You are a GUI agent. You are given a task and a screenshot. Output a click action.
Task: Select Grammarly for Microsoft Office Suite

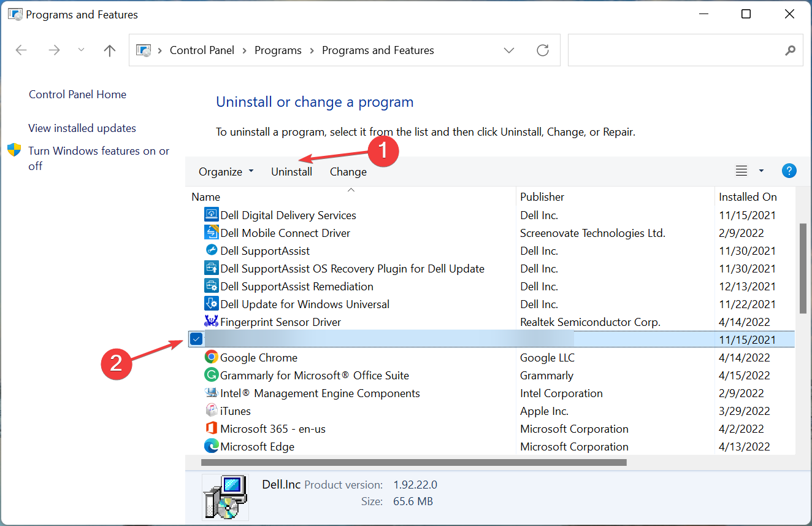[x=490, y=375]
